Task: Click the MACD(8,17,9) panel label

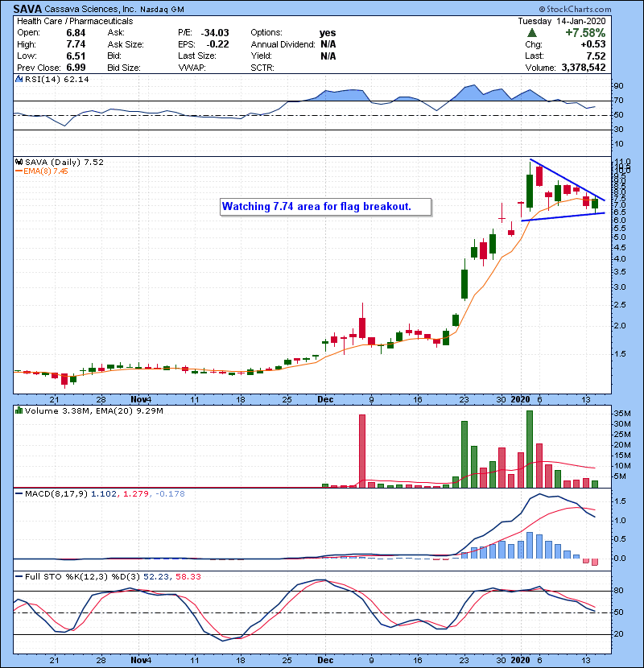Action: click(56, 494)
